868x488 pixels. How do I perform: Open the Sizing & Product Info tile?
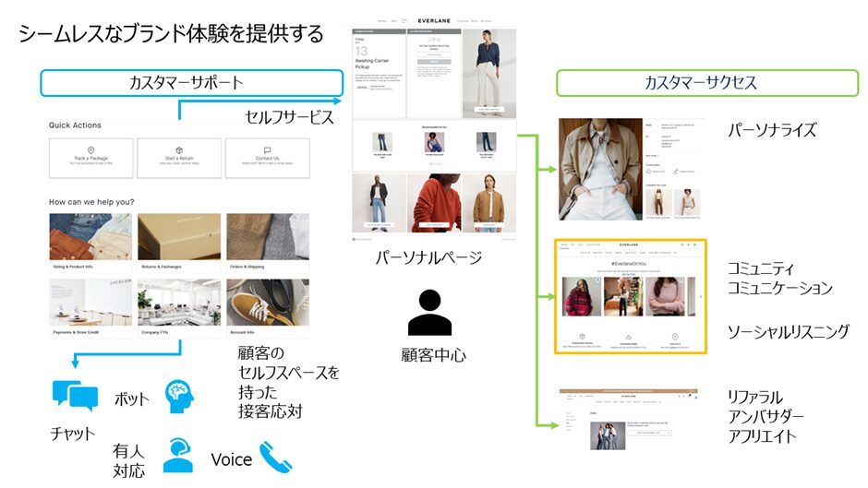point(90,242)
